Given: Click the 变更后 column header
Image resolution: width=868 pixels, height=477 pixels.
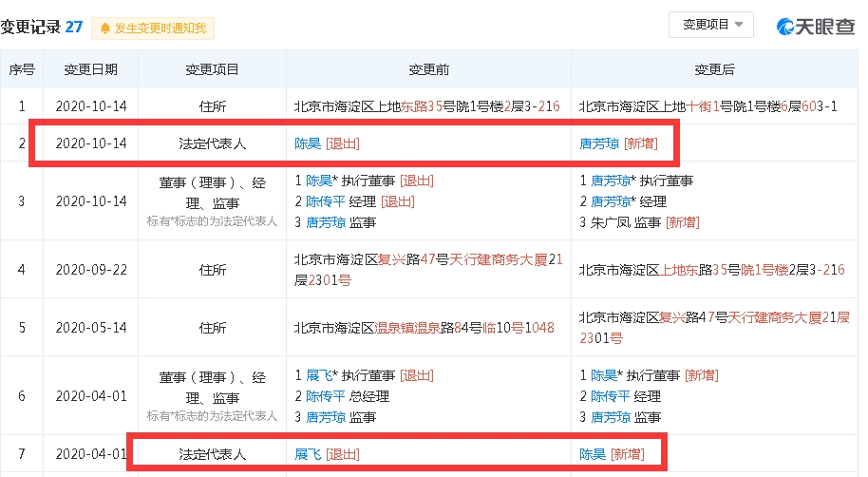Looking at the screenshot, I should (714, 70).
